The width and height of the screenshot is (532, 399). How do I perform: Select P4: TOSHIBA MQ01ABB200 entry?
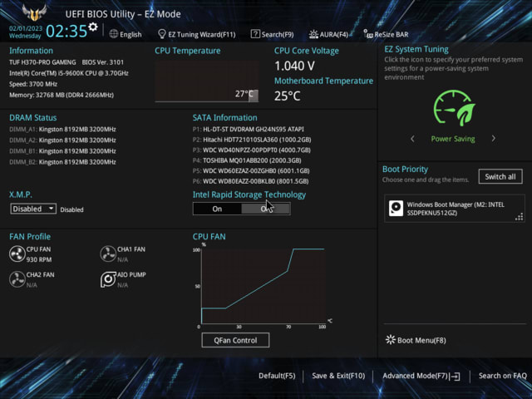(247, 160)
